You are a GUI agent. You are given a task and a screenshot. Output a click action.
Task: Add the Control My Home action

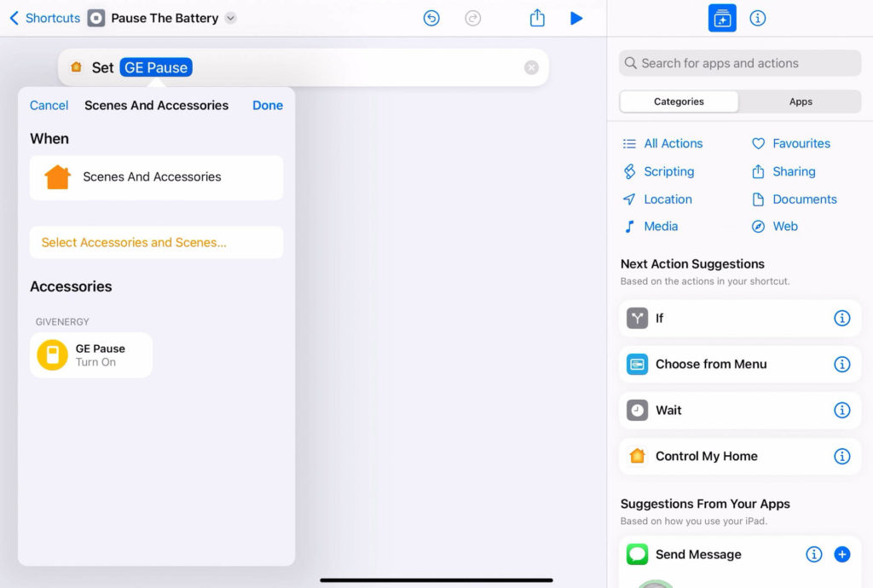tap(740, 456)
